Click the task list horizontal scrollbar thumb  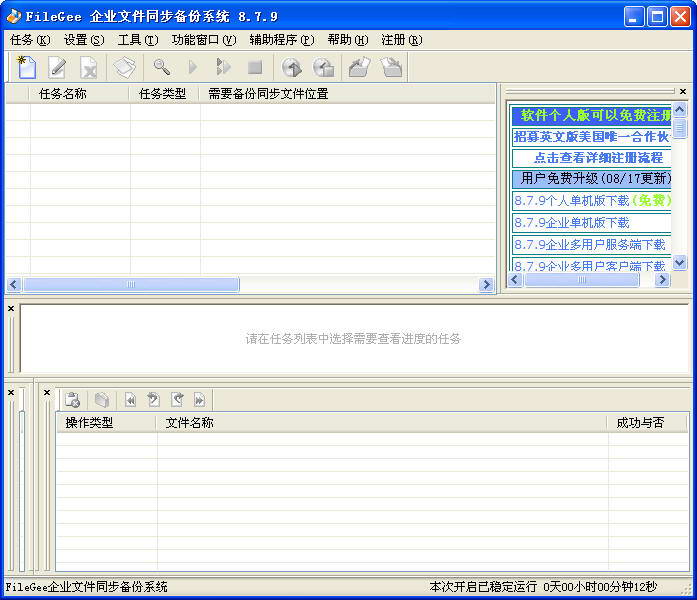(131, 284)
